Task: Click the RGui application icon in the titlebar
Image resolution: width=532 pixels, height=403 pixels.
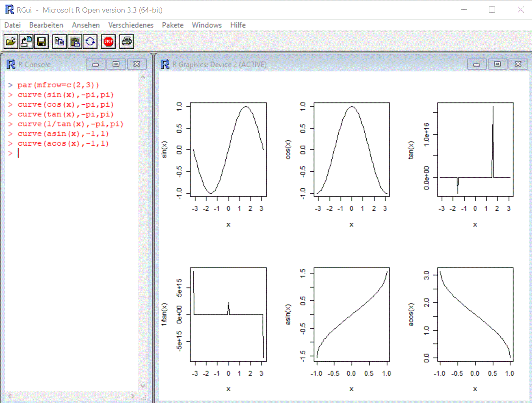Action: tap(9, 9)
